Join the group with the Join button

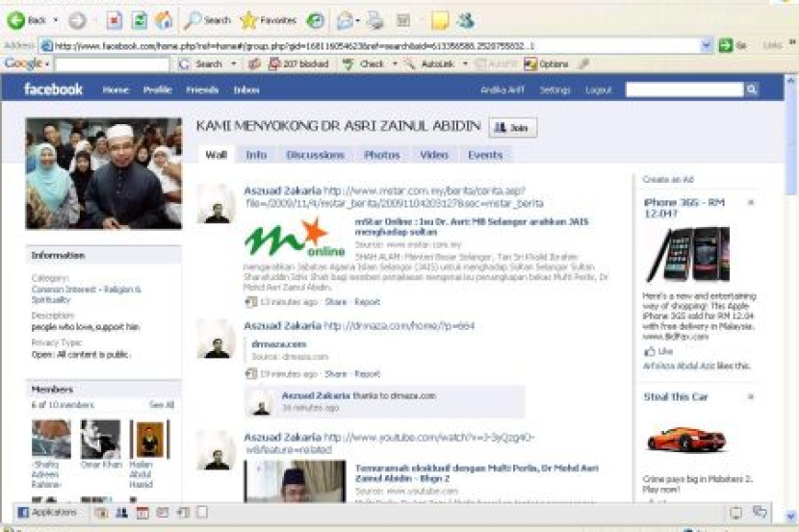(x=513, y=127)
